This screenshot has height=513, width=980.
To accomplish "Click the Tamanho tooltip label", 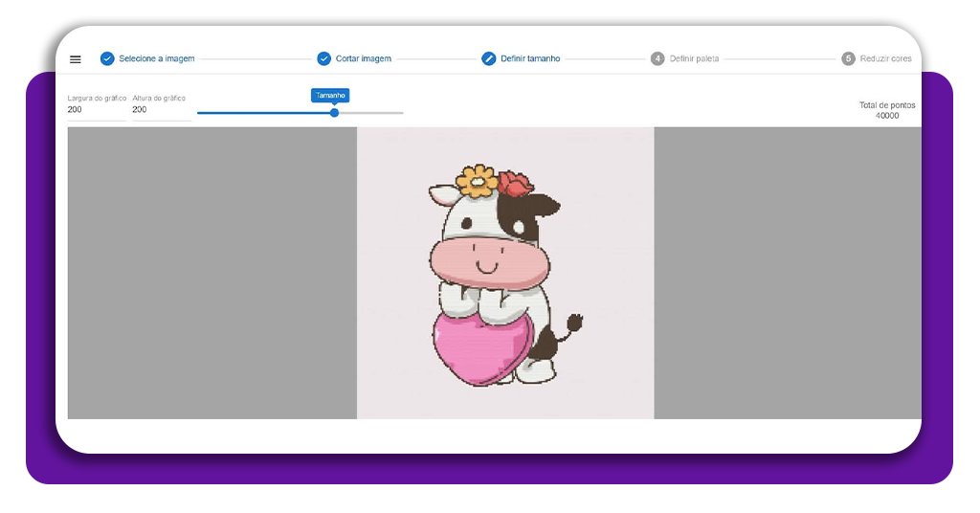I will (x=330, y=96).
